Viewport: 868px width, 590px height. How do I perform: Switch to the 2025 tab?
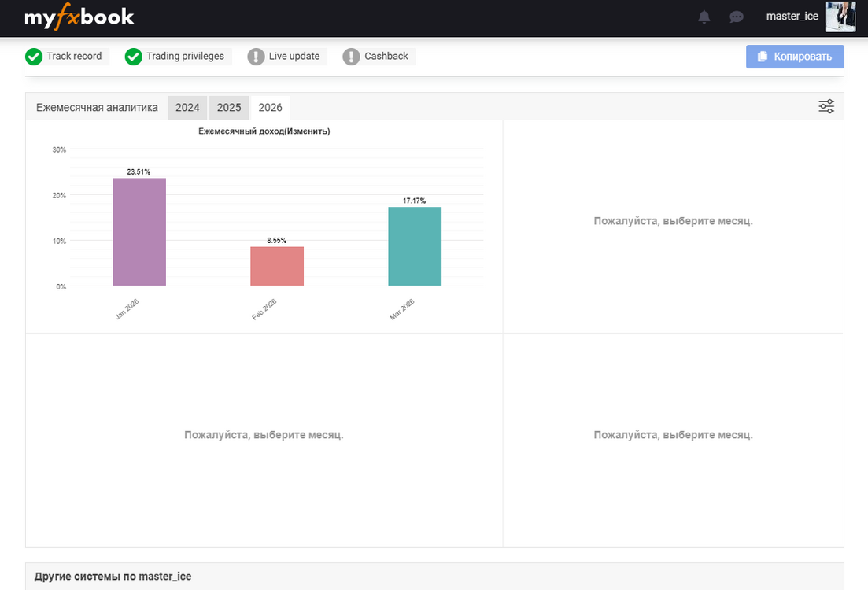pyautogui.click(x=229, y=107)
